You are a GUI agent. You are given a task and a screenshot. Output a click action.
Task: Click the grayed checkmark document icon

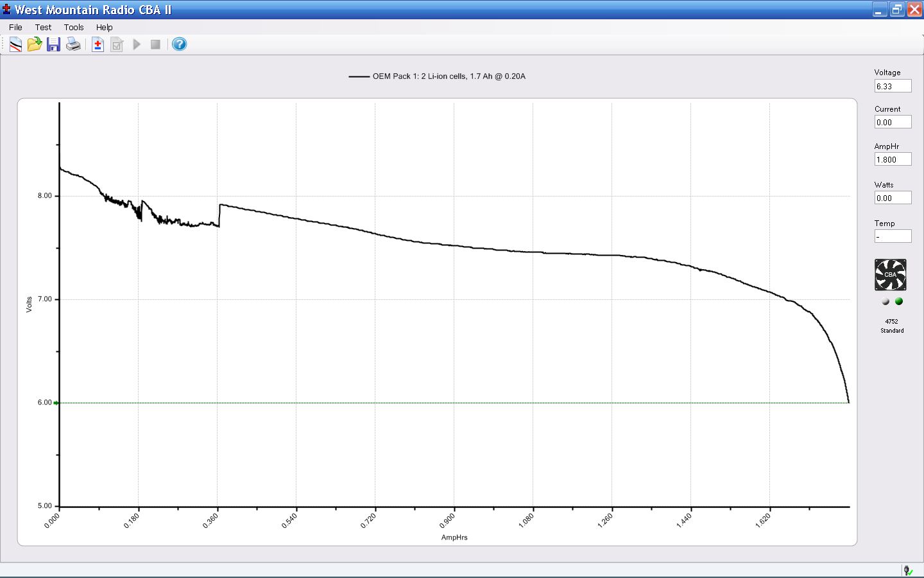pos(117,44)
